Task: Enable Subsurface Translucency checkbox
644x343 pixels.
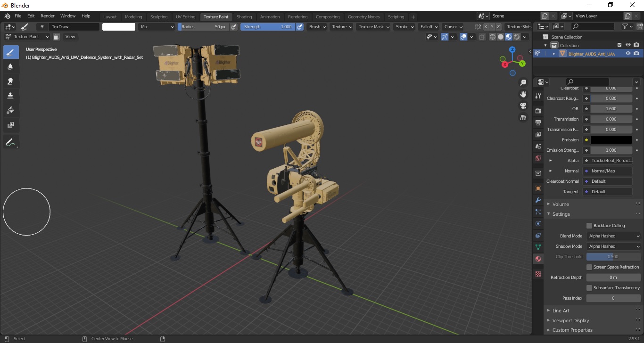Action: (589, 288)
